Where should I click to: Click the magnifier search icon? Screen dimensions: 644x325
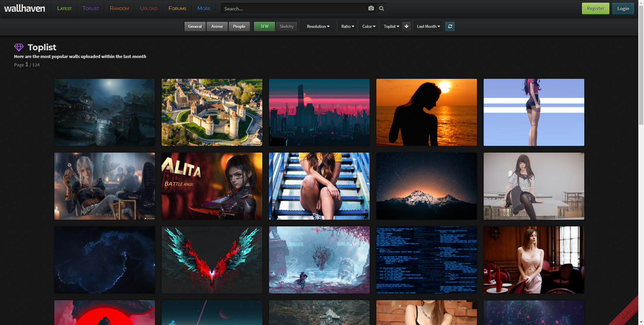[x=382, y=8]
